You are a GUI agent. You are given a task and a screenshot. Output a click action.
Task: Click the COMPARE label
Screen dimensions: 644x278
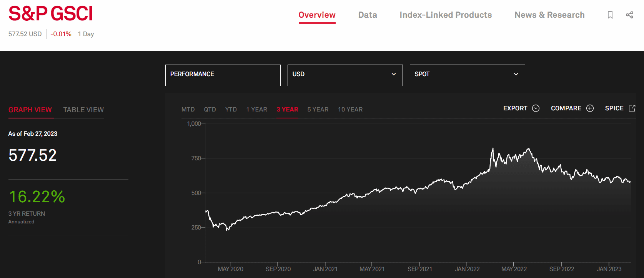click(566, 108)
